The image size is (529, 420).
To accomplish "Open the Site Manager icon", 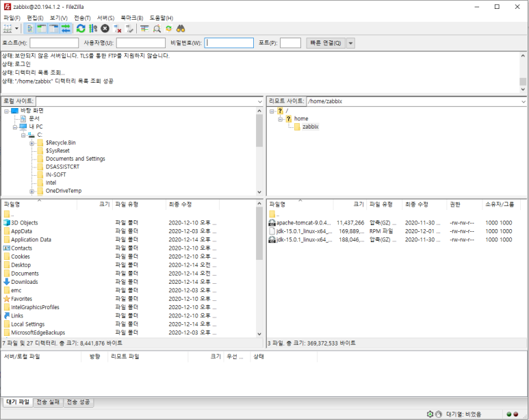I will 8,29.
